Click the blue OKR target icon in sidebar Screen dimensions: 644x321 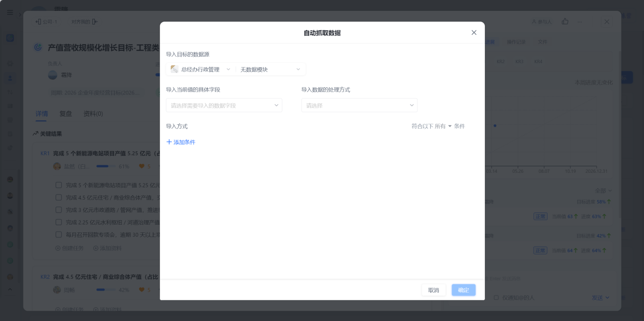tap(10, 38)
